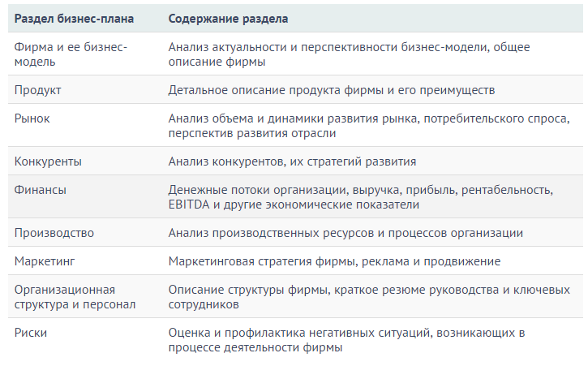Viewport: 588px width, 366px height.
Task: Select the 'Продукт' row label
Action: pos(38,89)
